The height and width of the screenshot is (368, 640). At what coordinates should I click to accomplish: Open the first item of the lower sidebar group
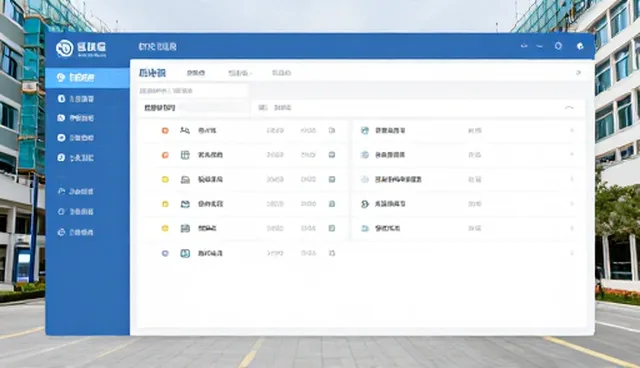pyautogui.click(x=76, y=191)
